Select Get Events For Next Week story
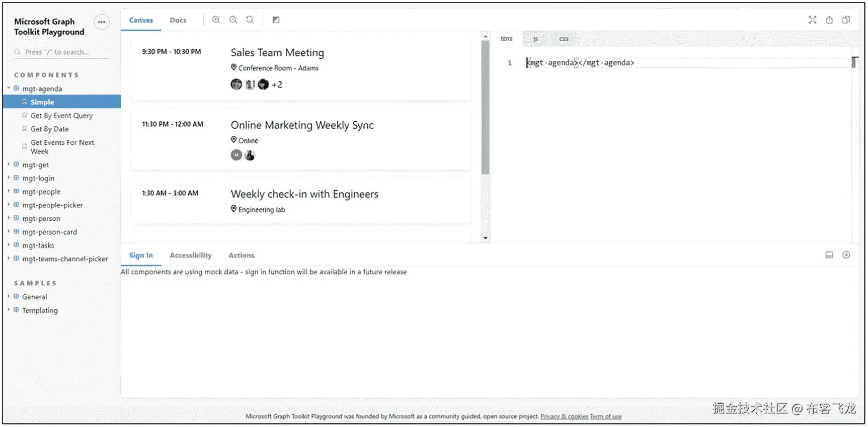The width and height of the screenshot is (868, 427). pyautogui.click(x=62, y=147)
